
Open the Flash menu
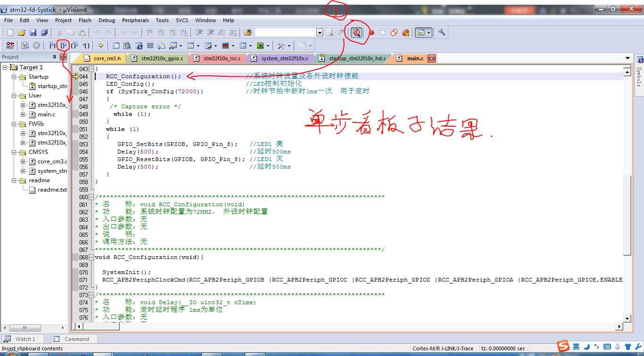[85, 20]
